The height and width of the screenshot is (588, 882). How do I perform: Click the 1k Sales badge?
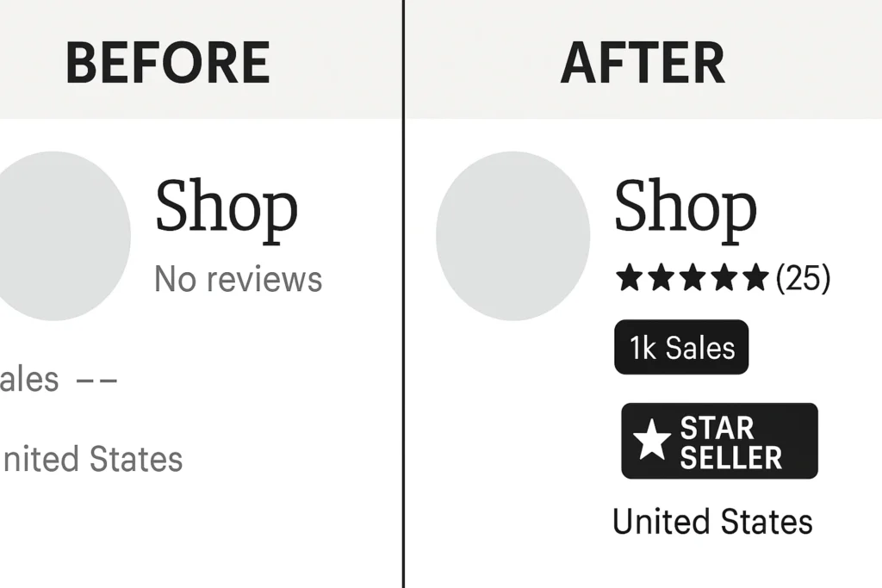(681, 348)
